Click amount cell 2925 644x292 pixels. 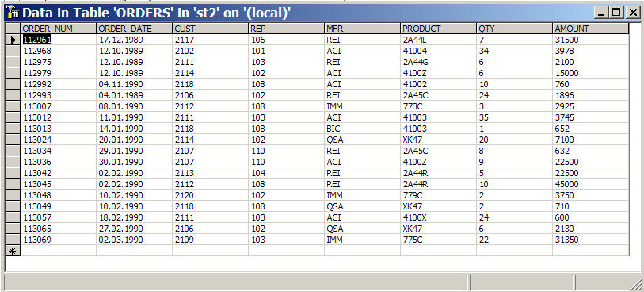pyautogui.click(x=591, y=106)
